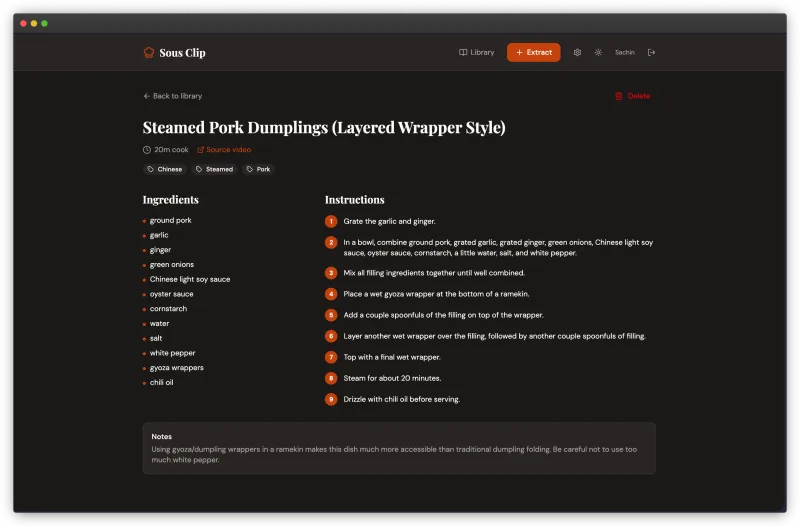Screen dimensions: 800x526
Task: Click the recipe title Steamed Pork Dumplings
Action: [324, 127]
